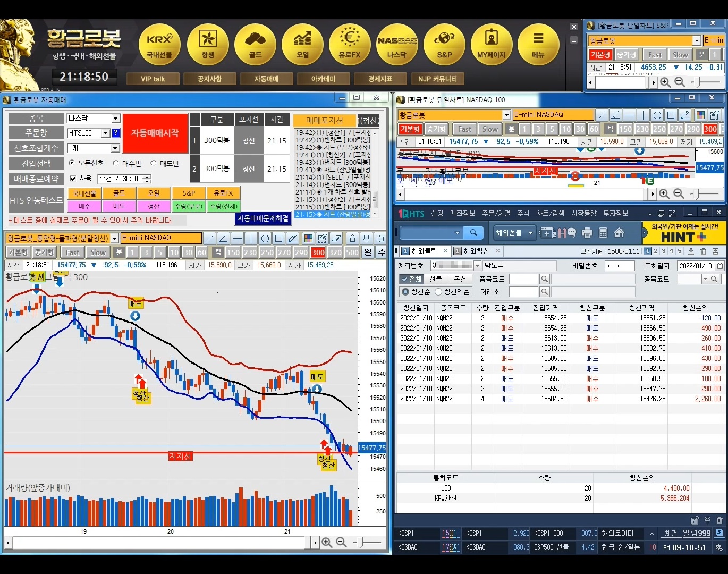
Task: Select 청산역순 radio button
Action: point(438,292)
